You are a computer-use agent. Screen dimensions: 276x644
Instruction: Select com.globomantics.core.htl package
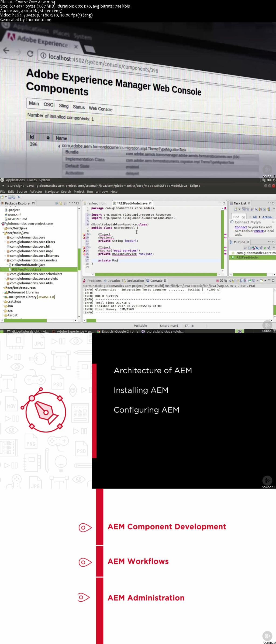30,247
